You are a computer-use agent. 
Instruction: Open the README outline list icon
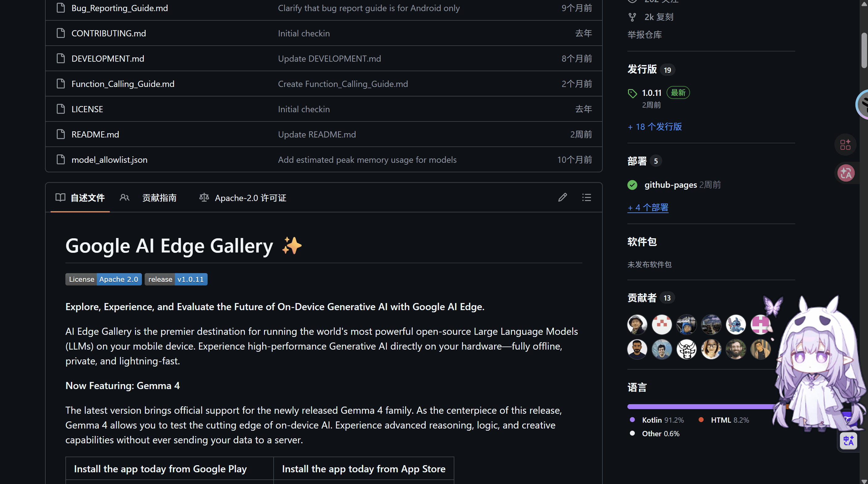tap(586, 197)
